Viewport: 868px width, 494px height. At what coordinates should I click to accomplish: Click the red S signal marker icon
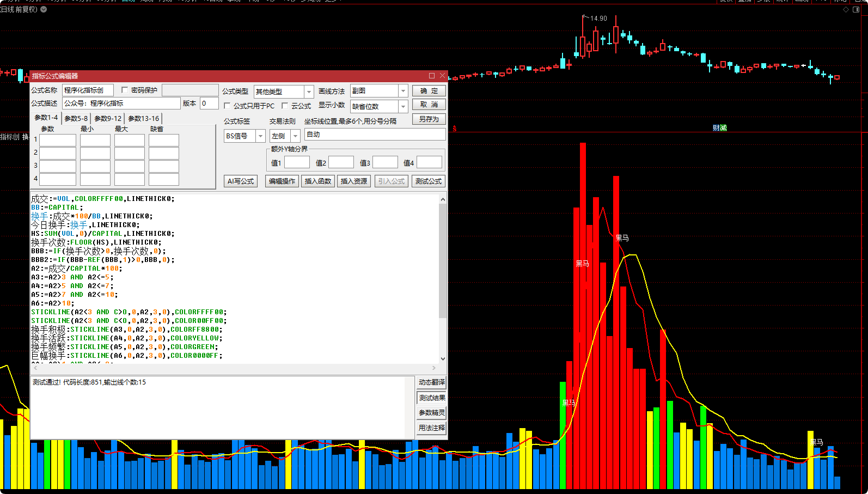[455, 129]
